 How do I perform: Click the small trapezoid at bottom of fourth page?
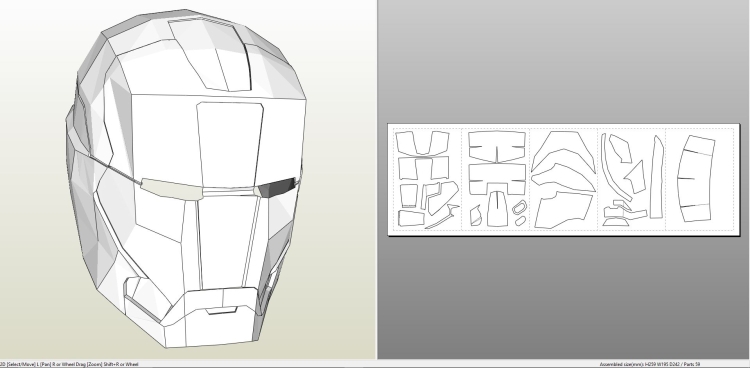(x=616, y=223)
